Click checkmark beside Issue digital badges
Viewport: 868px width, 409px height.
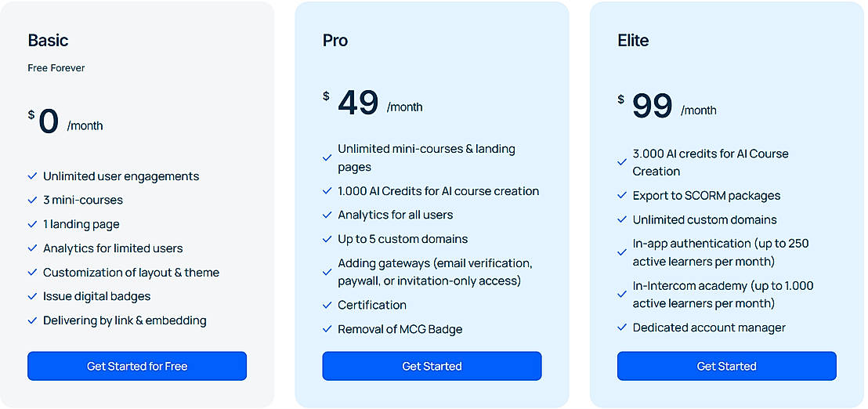click(x=32, y=297)
